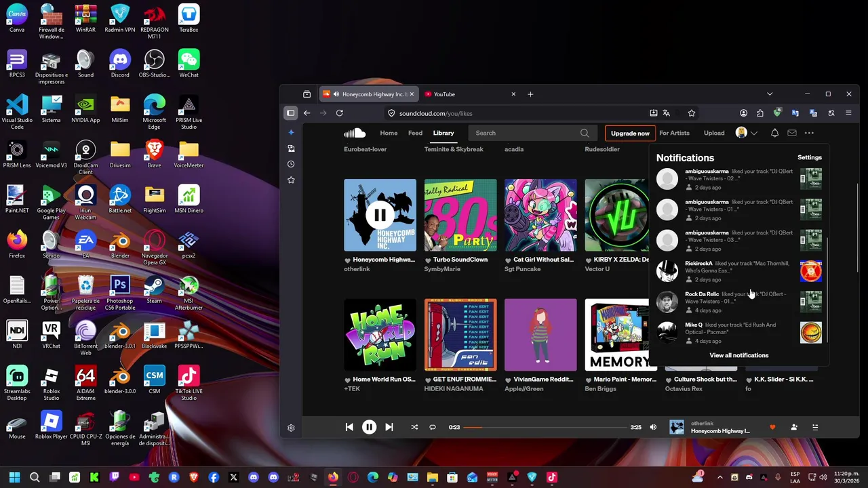Go to the previous track
Image resolution: width=868 pixels, height=488 pixels.
(349, 427)
